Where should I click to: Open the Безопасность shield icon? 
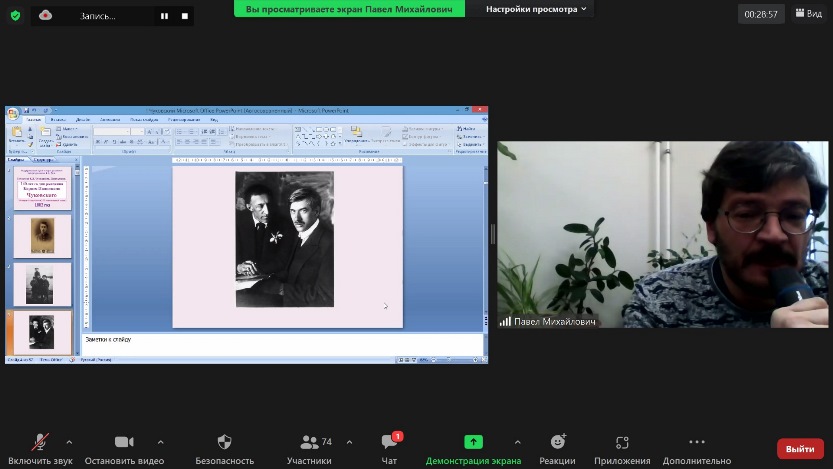click(x=224, y=443)
